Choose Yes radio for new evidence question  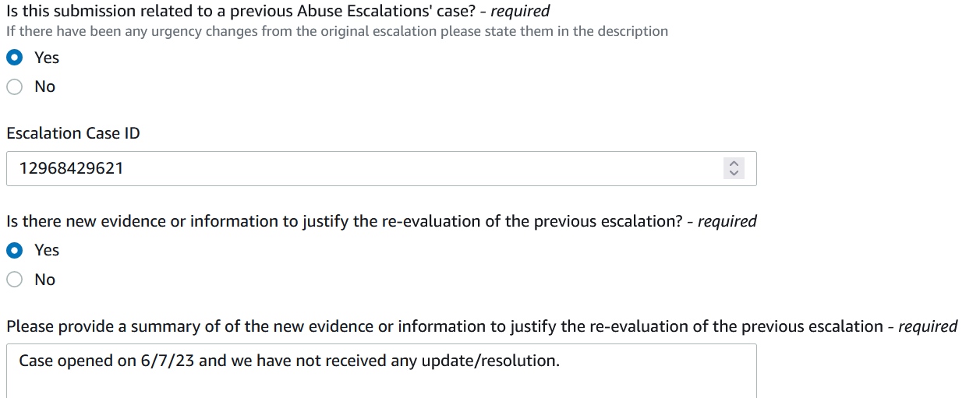coord(14,250)
